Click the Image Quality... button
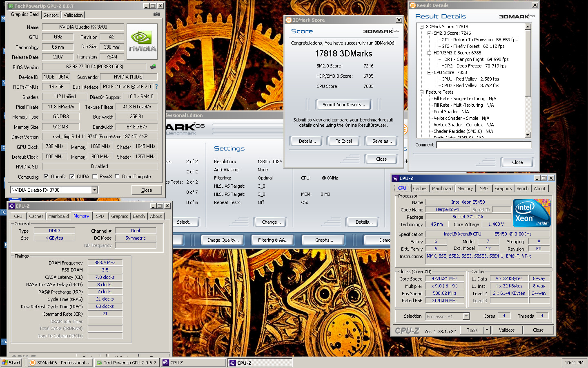 [x=223, y=240]
